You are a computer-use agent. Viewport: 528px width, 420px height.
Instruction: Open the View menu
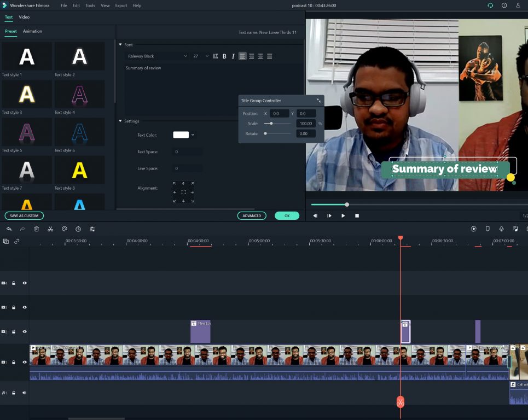pyautogui.click(x=106, y=5)
